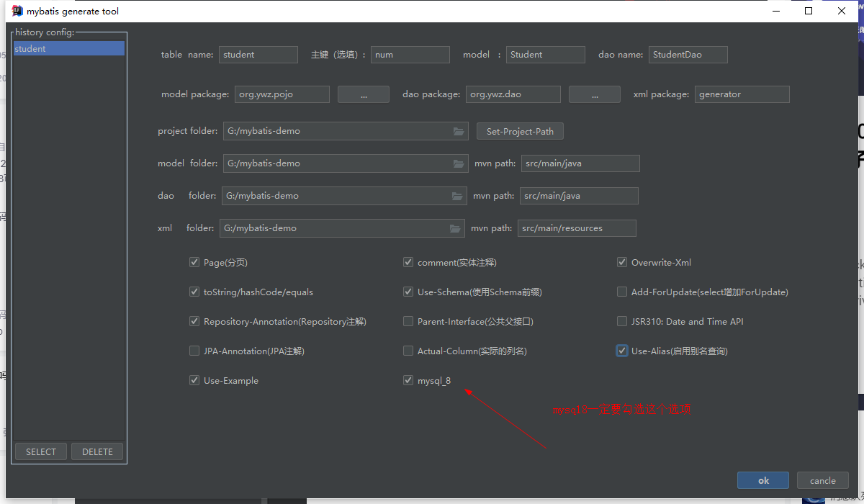Click the mybatis generate tool title icon
864x504 pixels.
coord(18,11)
